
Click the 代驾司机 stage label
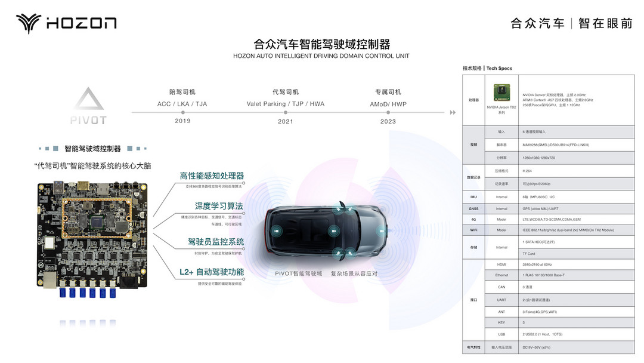tap(286, 92)
